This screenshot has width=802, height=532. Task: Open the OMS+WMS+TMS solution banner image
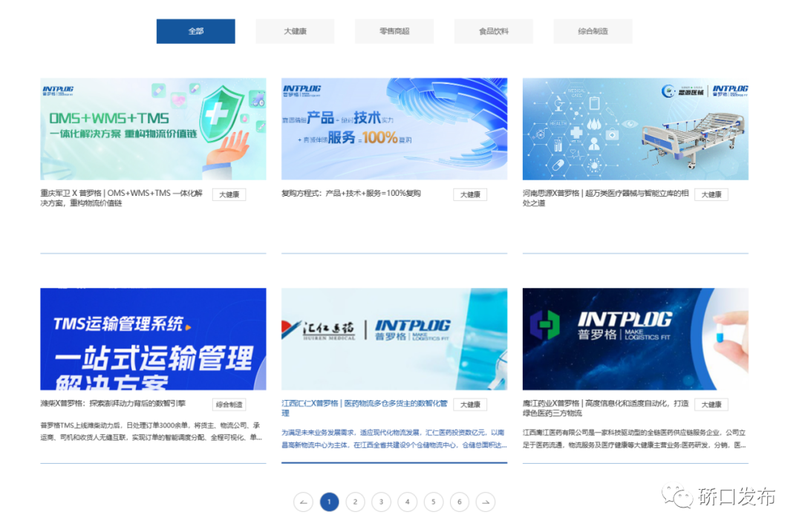coord(153,129)
